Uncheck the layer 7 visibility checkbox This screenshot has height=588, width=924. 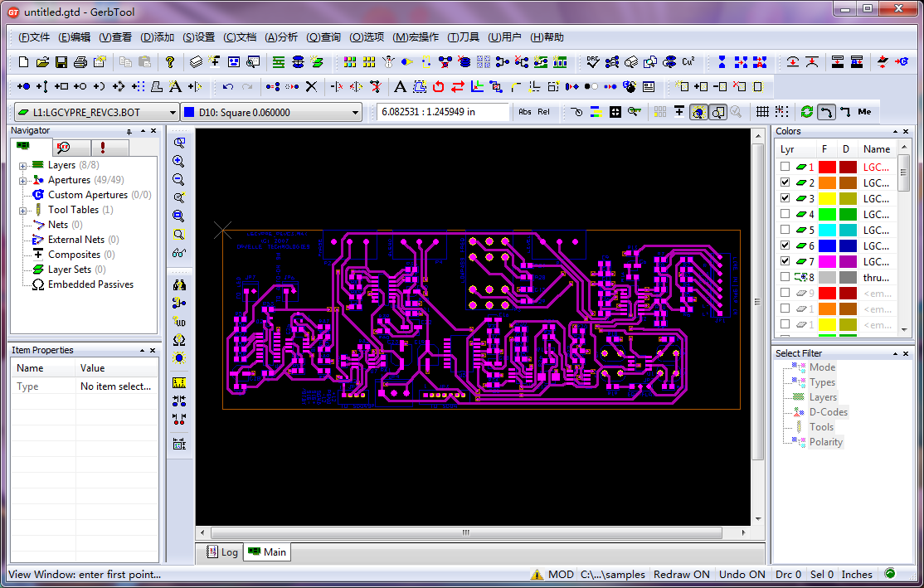785,261
